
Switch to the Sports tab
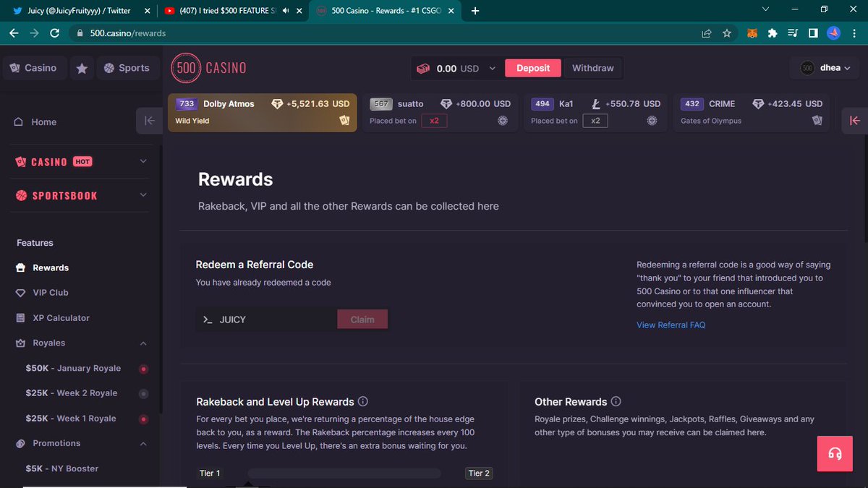coord(127,68)
